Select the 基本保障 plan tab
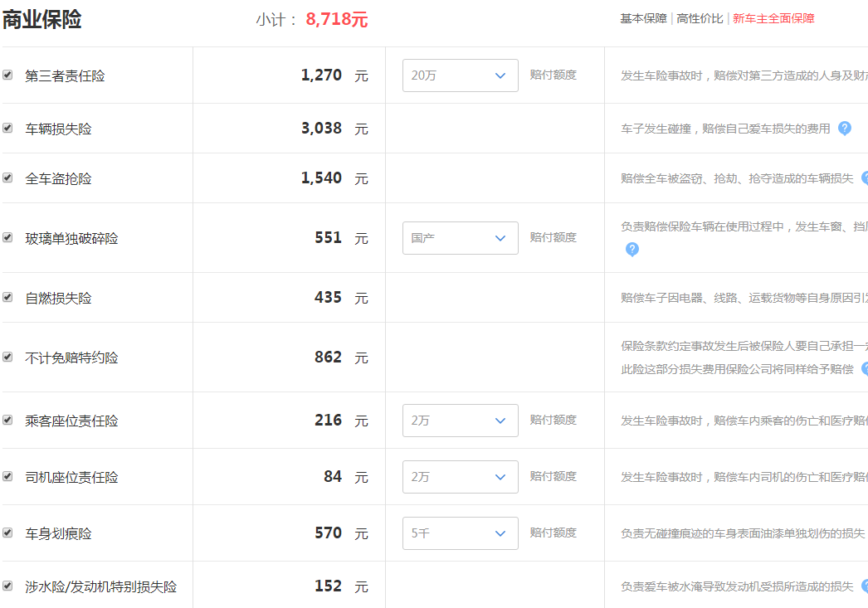The width and height of the screenshot is (868, 608). [x=643, y=18]
